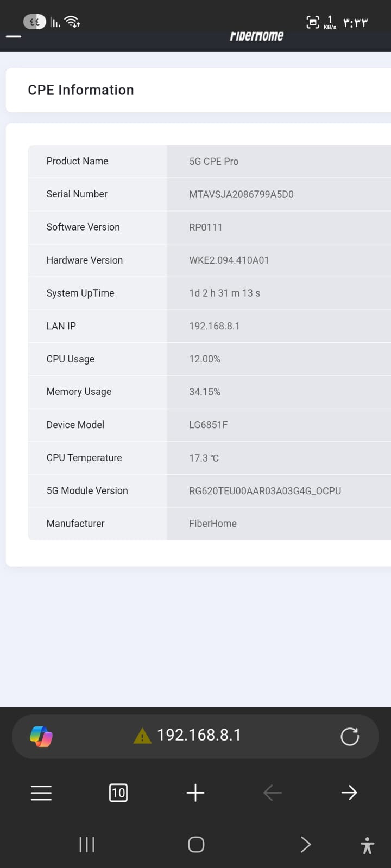Screen dimensions: 391x868
Task: Reload the page with refresh icon
Action: [349, 736]
